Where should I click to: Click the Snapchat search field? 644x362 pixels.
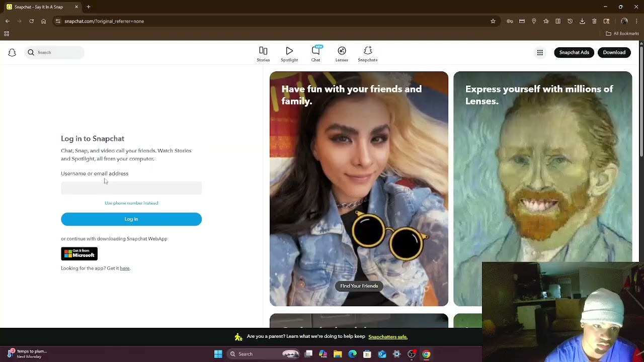point(54,52)
